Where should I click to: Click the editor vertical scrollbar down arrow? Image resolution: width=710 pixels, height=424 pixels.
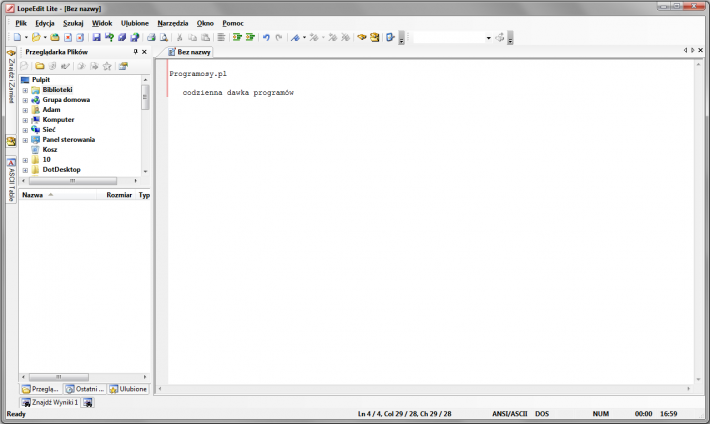click(698, 380)
